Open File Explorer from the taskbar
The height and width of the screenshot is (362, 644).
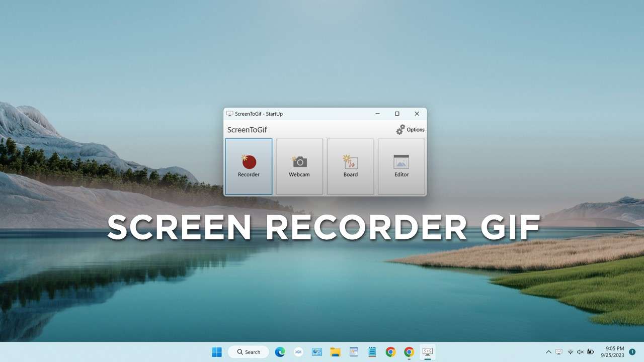tap(336, 352)
